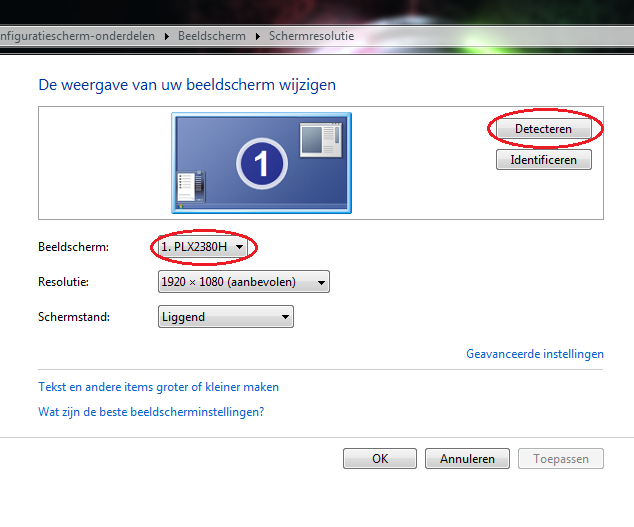Viewport: 634px width, 527px height.
Task: Confirm with the OK button
Action: click(x=380, y=459)
